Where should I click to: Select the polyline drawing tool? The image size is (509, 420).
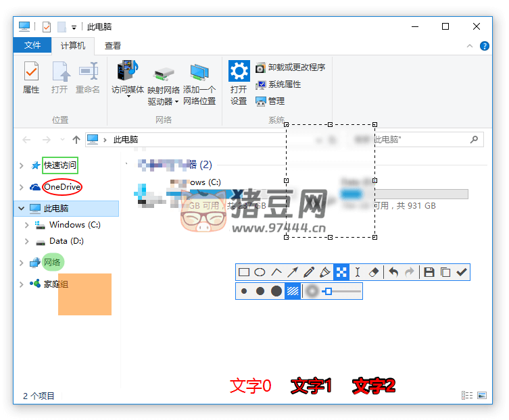coord(276,272)
